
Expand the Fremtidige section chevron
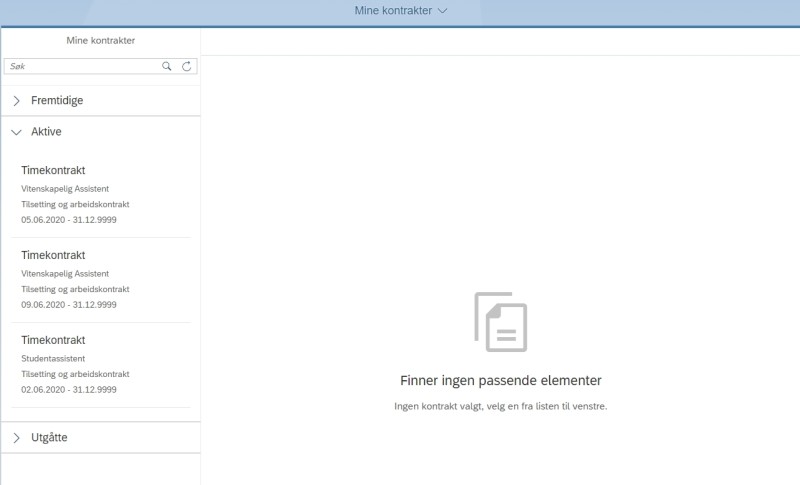coord(16,101)
